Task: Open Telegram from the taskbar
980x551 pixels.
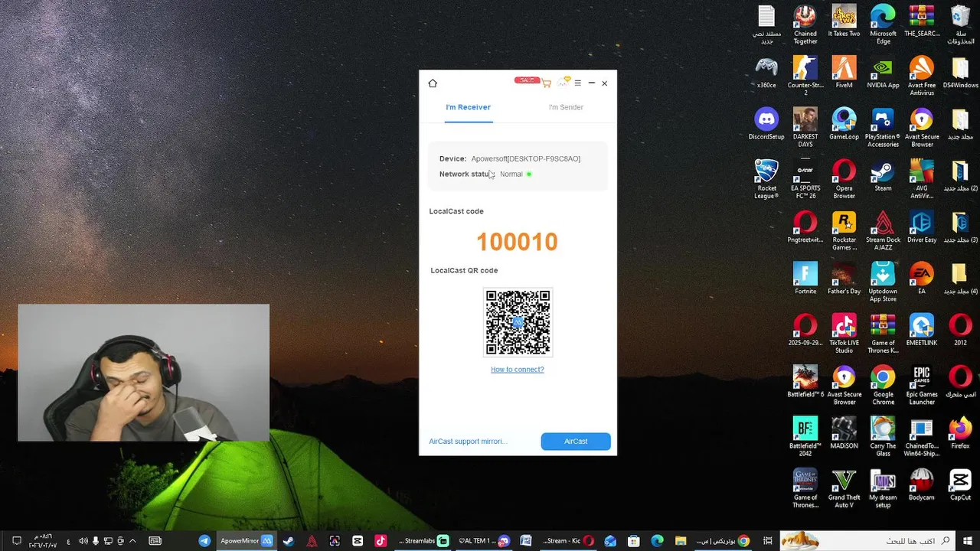Action: (x=204, y=541)
